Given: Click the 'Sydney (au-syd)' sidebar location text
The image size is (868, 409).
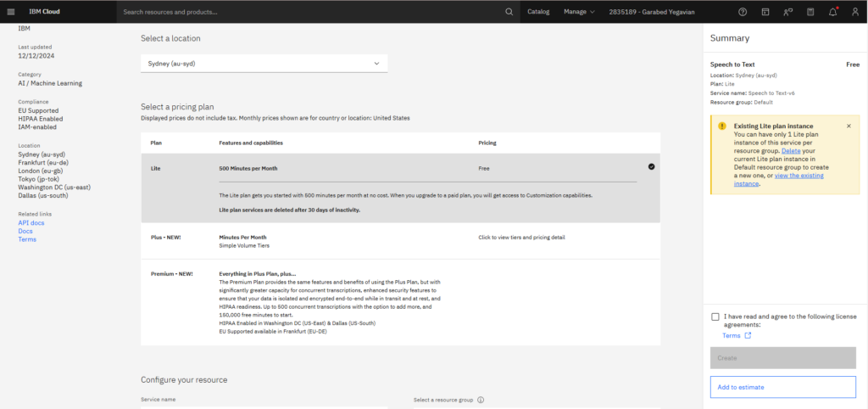Looking at the screenshot, I should (42, 154).
